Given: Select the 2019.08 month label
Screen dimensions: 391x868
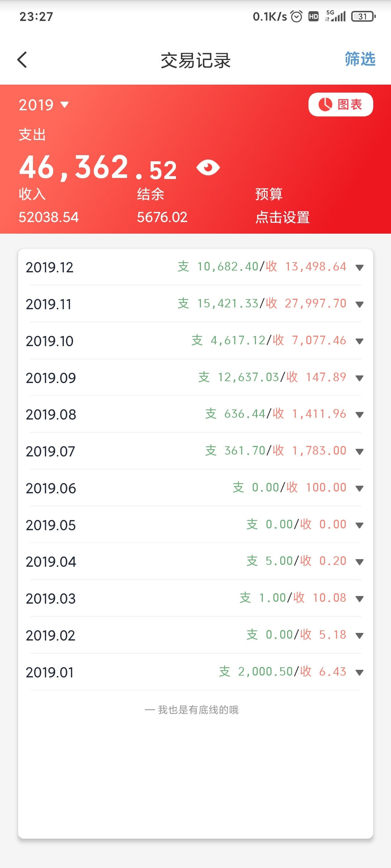Looking at the screenshot, I should pyautogui.click(x=51, y=415).
